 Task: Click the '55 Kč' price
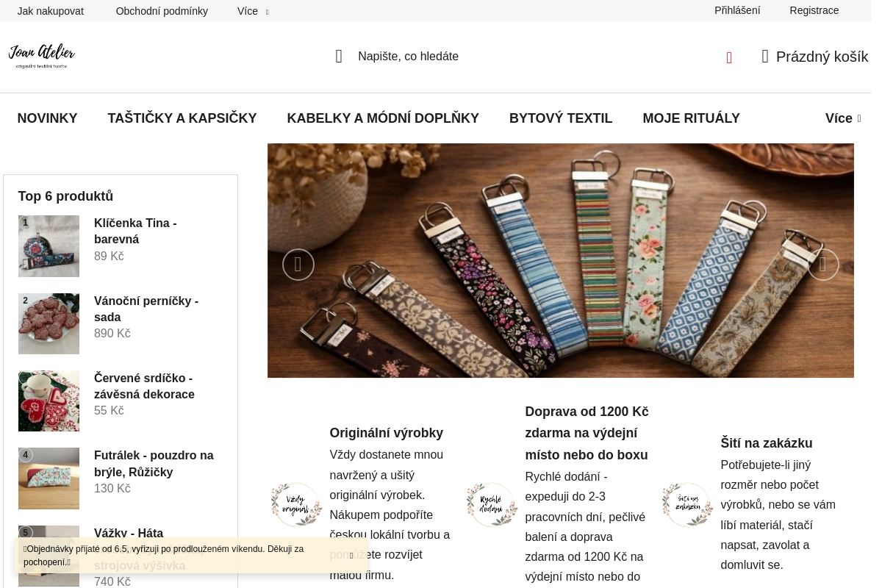pos(109,411)
